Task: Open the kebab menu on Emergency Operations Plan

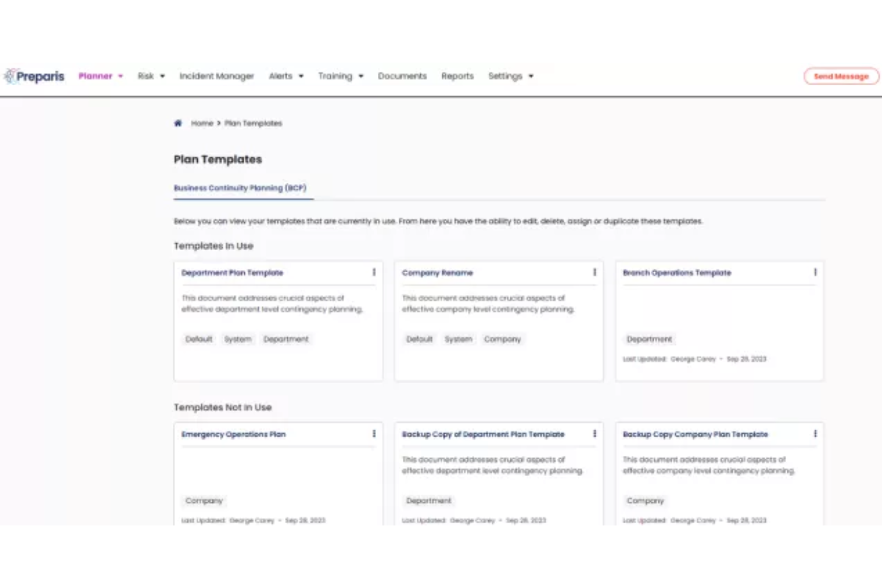Action: [374, 434]
